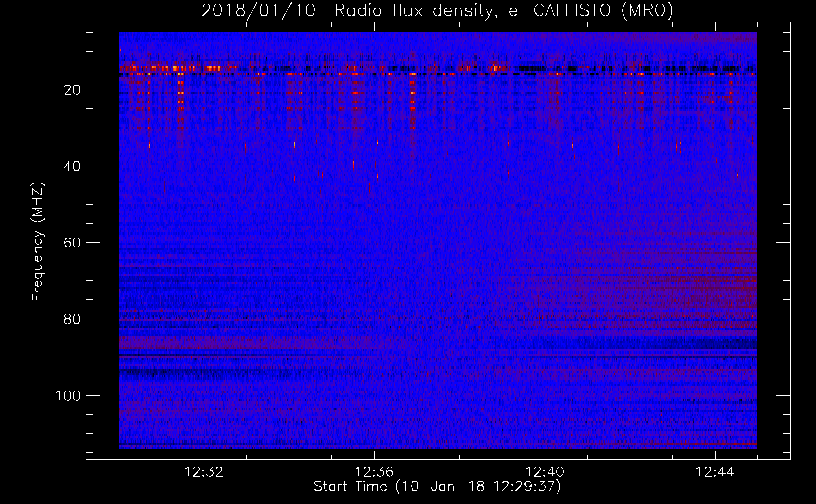The width and height of the screenshot is (816, 504).
Task: Click the 100 MHz frequency tick label
Action: pyautogui.click(x=68, y=396)
